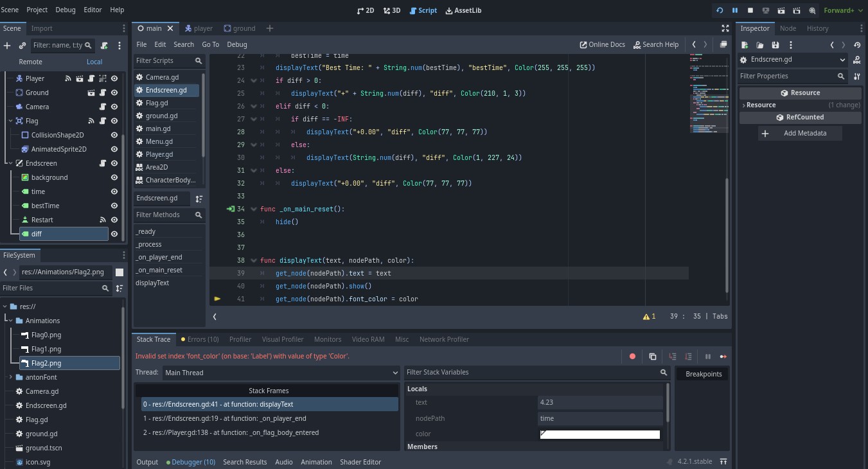The image size is (868, 469).
Task: Click the Add Metadata button
Action: pyautogui.click(x=799, y=133)
